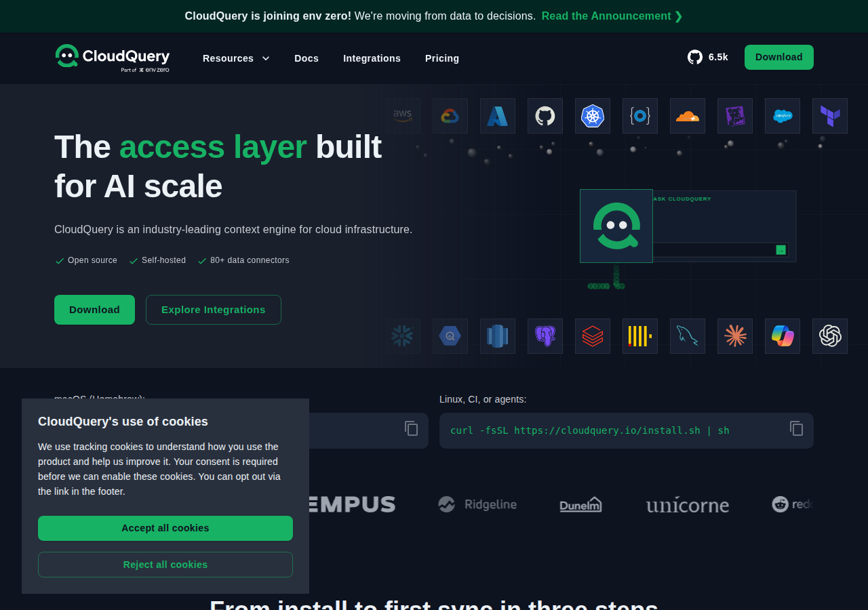The image size is (868, 610).
Task: Copy the Homebrew install command
Action: click(412, 428)
